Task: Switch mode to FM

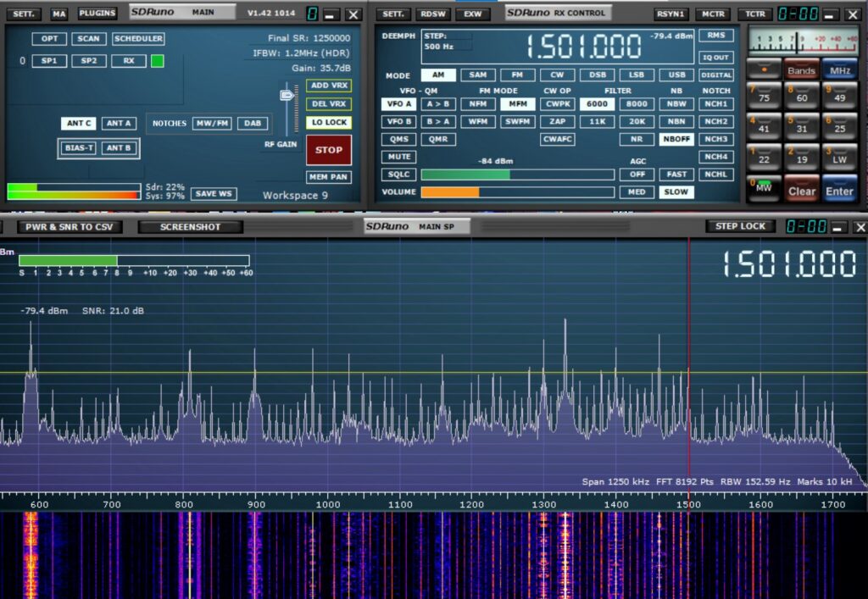Action: pos(517,75)
